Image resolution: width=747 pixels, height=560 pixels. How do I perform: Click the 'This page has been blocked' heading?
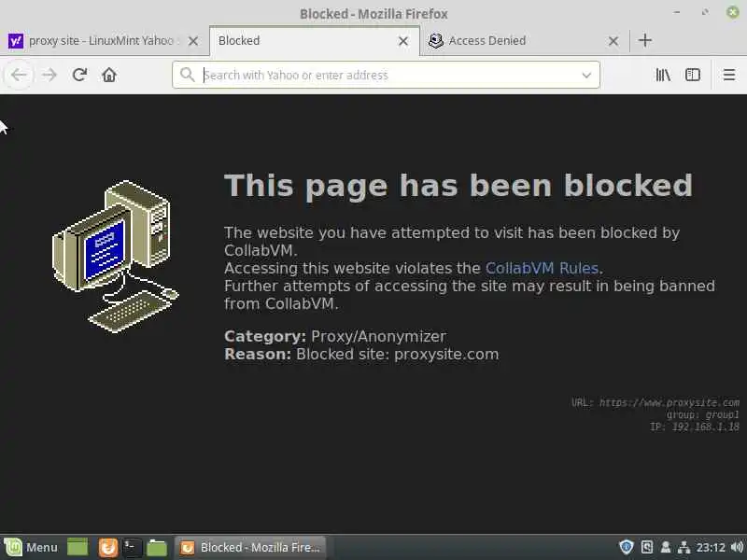(458, 186)
